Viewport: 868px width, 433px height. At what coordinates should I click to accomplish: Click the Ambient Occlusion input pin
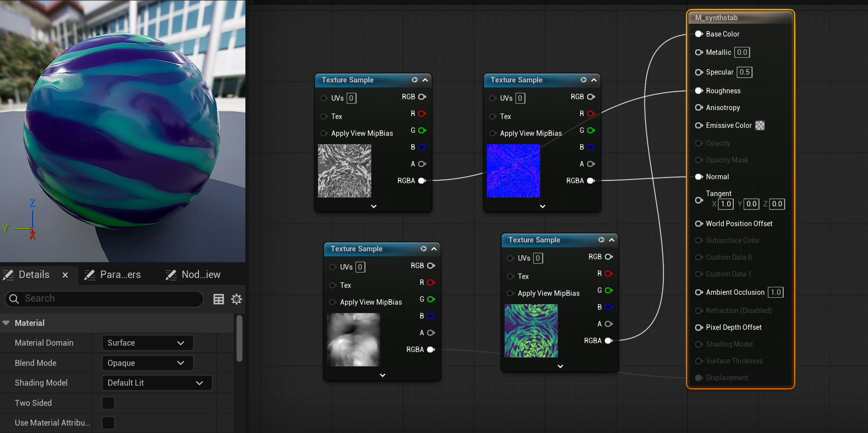(699, 292)
